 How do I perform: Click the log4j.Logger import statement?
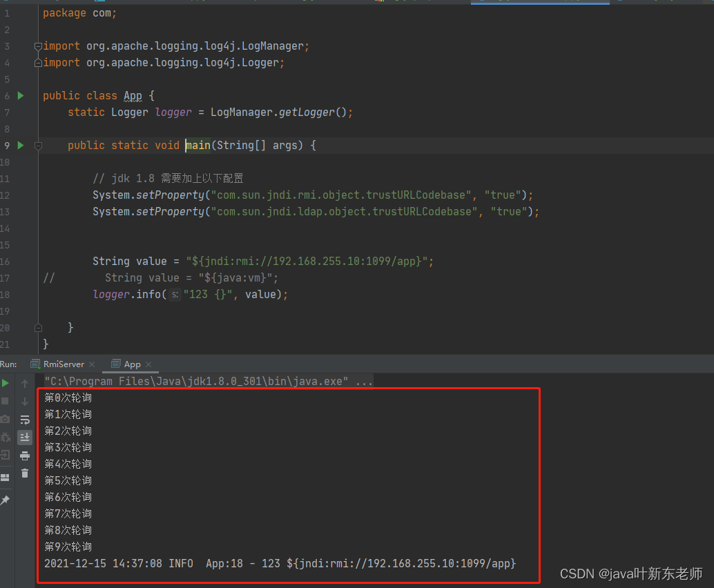coord(164,63)
